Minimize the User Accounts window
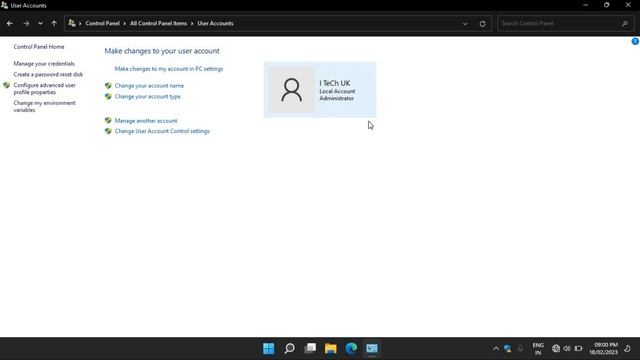 click(x=586, y=5)
